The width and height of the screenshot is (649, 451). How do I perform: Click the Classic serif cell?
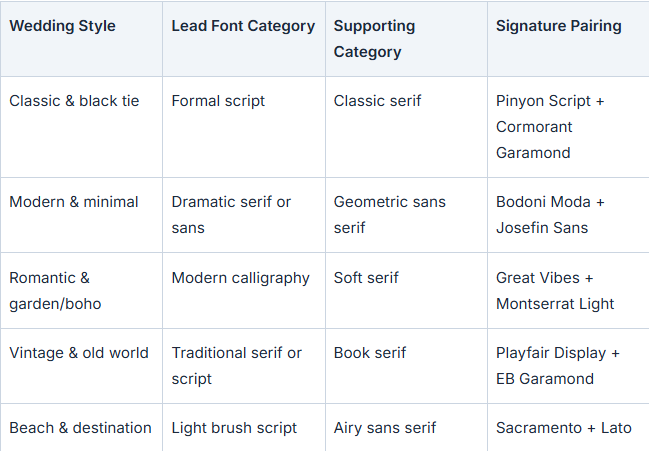pyautogui.click(x=406, y=127)
